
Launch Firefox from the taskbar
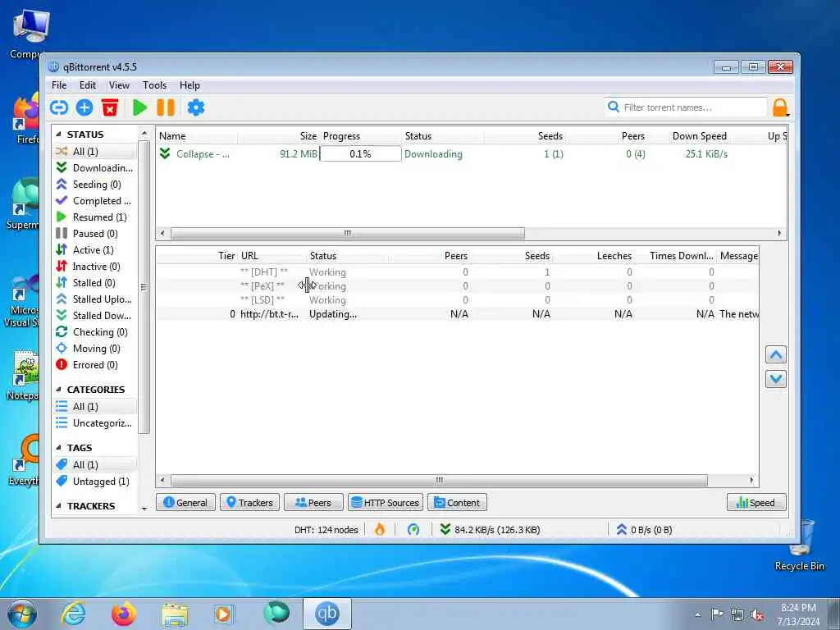124,614
